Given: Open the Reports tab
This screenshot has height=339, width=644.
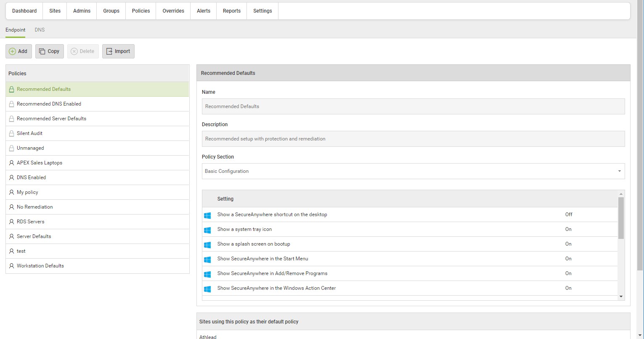Looking at the screenshot, I should pyautogui.click(x=232, y=11).
